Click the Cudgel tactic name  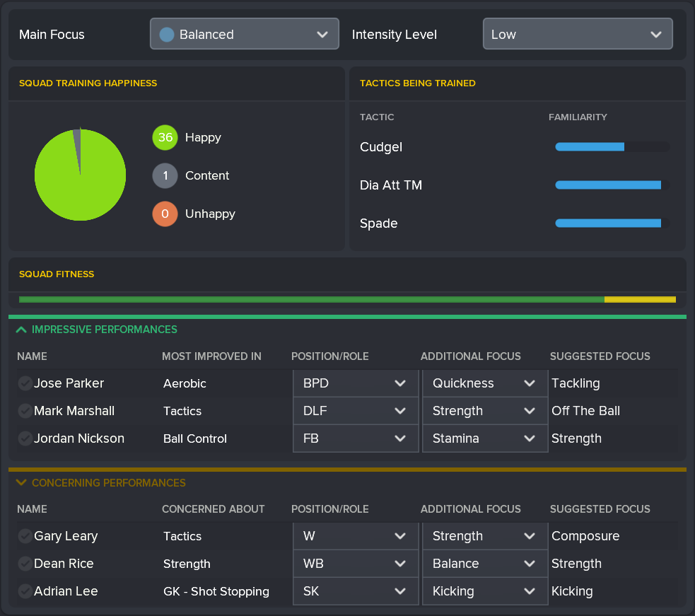(x=381, y=147)
